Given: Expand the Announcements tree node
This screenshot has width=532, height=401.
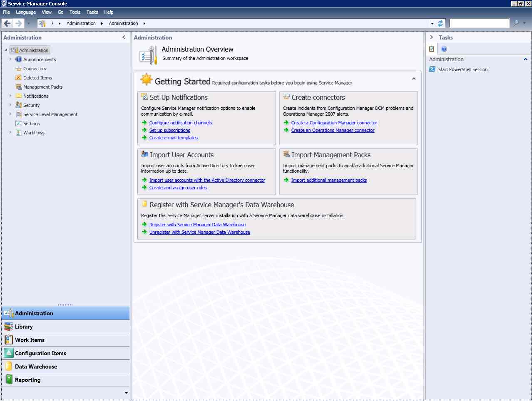Looking at the screenshot, I should click(x=10, y=59).
